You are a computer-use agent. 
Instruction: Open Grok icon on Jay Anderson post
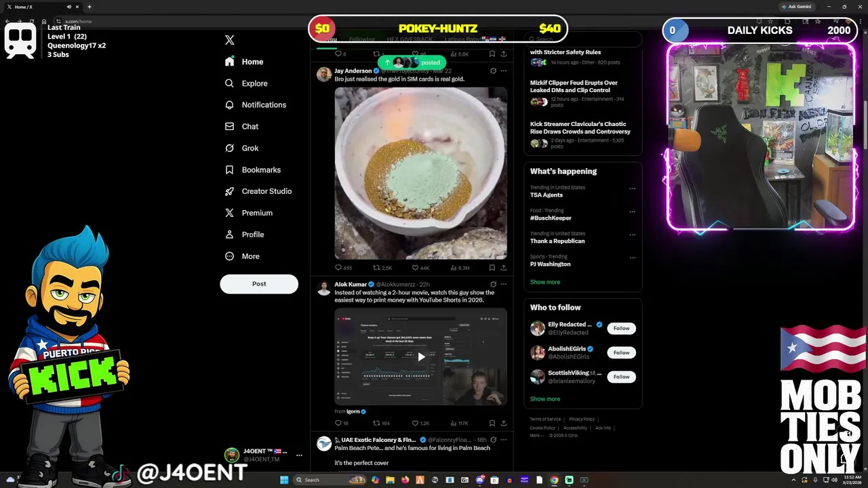point(493,70)
